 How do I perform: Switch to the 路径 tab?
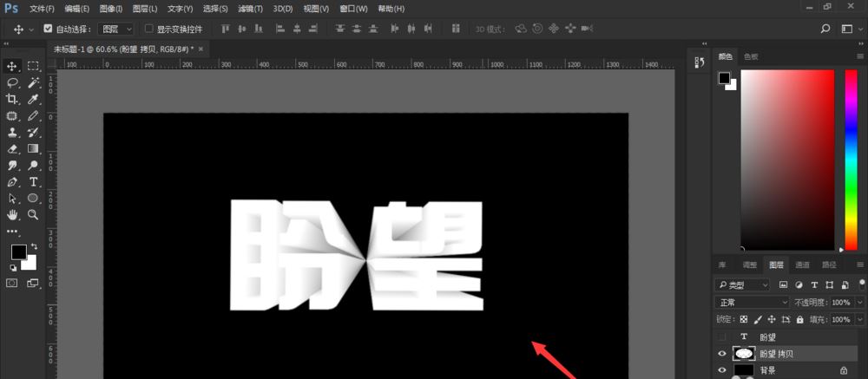click(829, 265)
